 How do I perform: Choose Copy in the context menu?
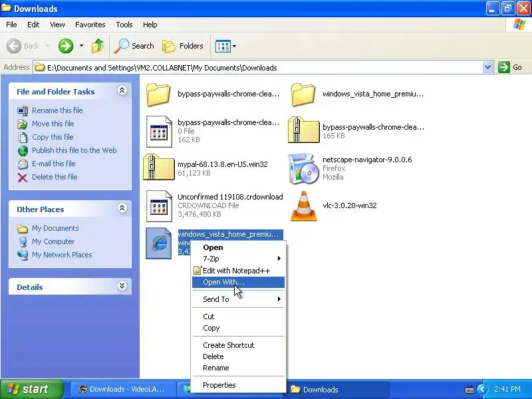pos(238,328)
